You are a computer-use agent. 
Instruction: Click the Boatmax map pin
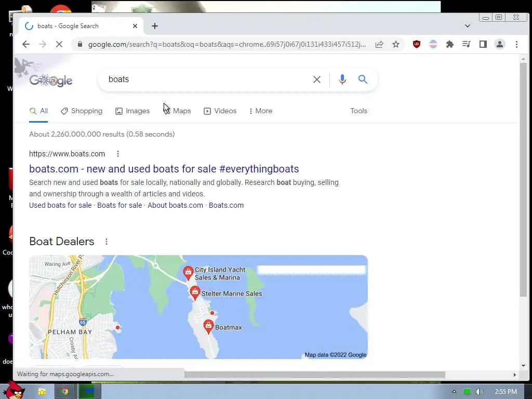click(x=208, y=327)
